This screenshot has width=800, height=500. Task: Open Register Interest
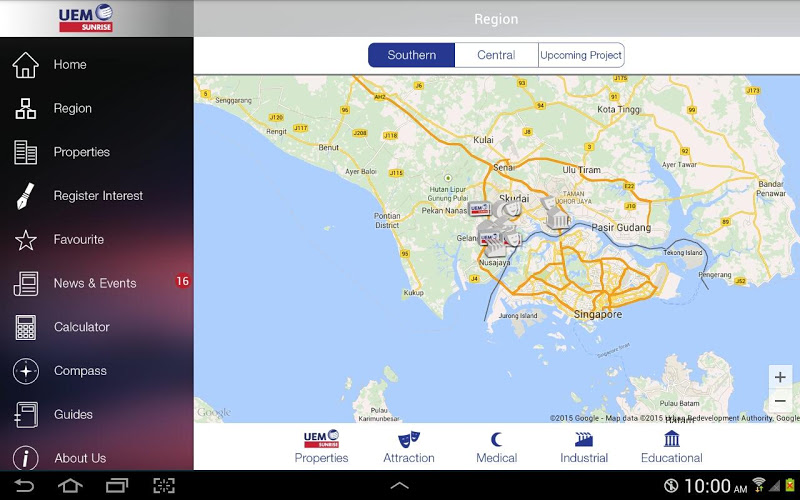point(96,196)
